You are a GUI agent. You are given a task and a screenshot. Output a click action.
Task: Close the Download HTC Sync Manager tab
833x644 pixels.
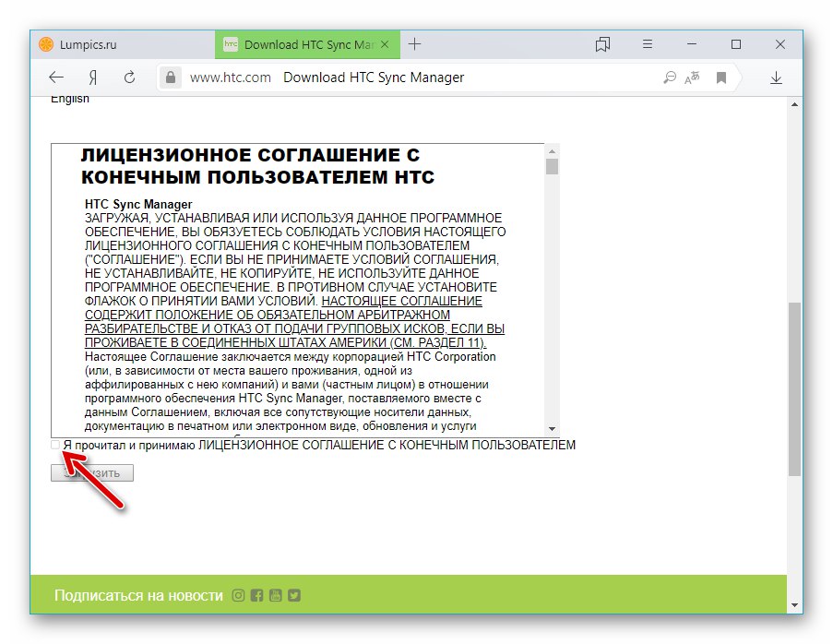[x=386, y=44]
